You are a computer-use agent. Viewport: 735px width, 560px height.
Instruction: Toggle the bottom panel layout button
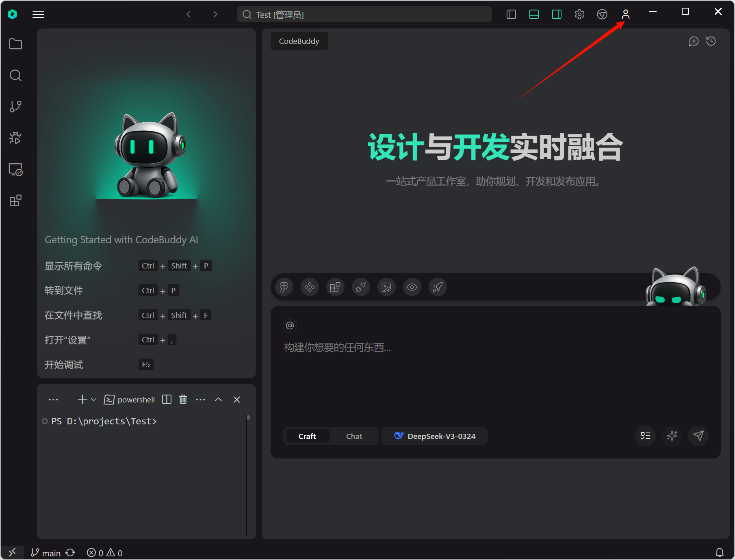pos(534,15)
